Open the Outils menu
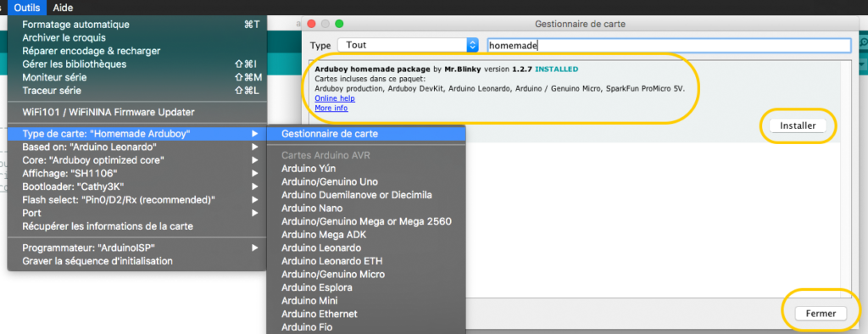 (x=27, y=8)
